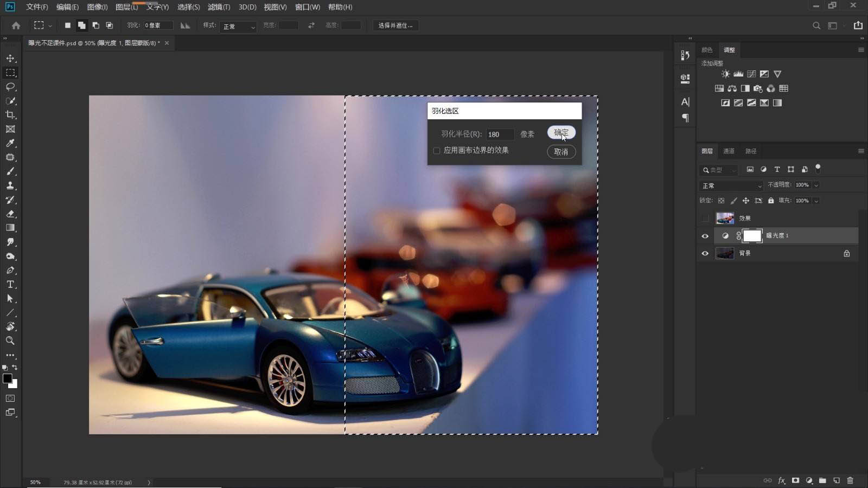
Task: Open the layer blend mode dropdown
Action: click(731, 185)
